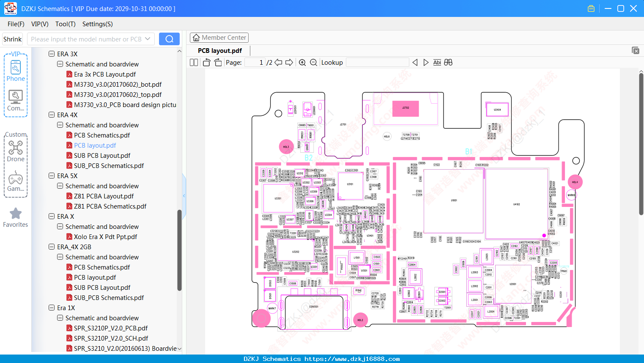Screen dimensions: 644x363
Task: Collapse the ERA_4X 2GB tree node
Action: point(52,247)
